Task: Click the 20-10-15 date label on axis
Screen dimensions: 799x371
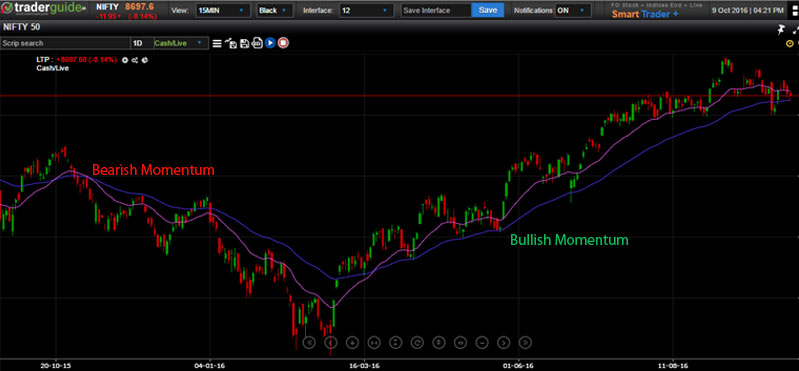Action: coord(56,365)
